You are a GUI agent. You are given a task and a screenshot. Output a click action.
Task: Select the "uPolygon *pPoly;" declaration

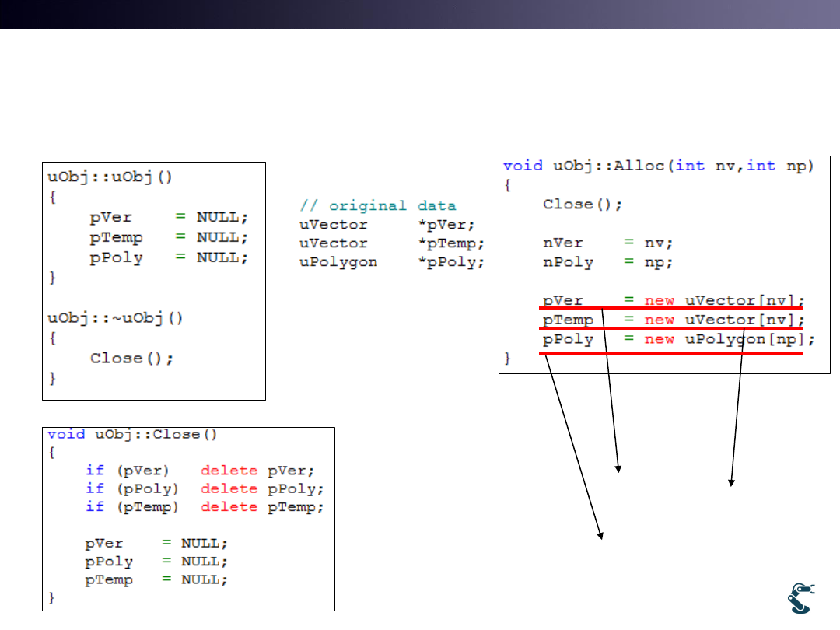pyautogui.click(x=392, y=262)
